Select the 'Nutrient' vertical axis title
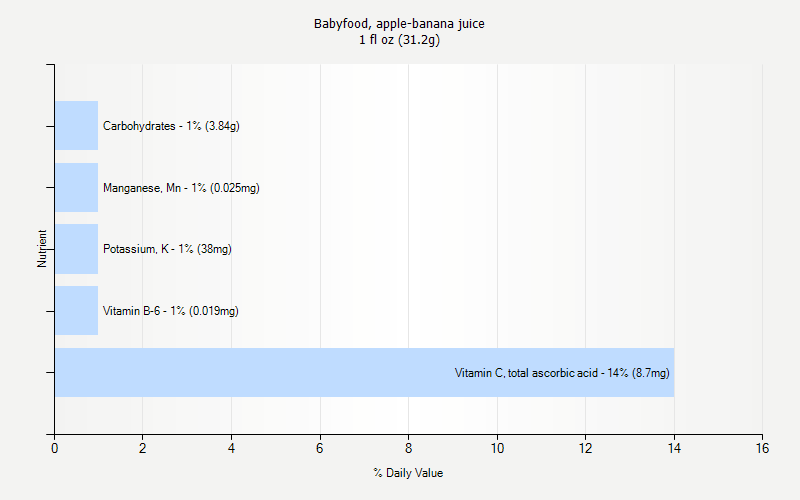This screenshot has height=500, width=800. point(42,249)
